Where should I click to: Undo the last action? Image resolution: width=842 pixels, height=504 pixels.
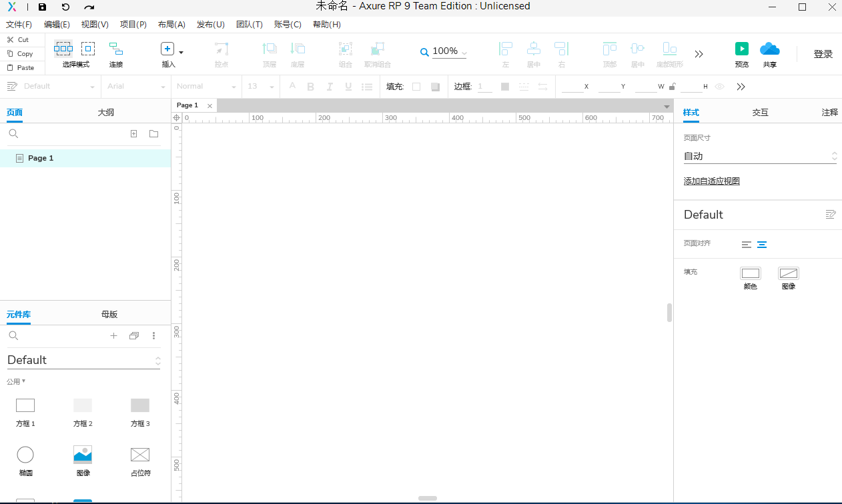pyautogui.click(x=65, y=7)
